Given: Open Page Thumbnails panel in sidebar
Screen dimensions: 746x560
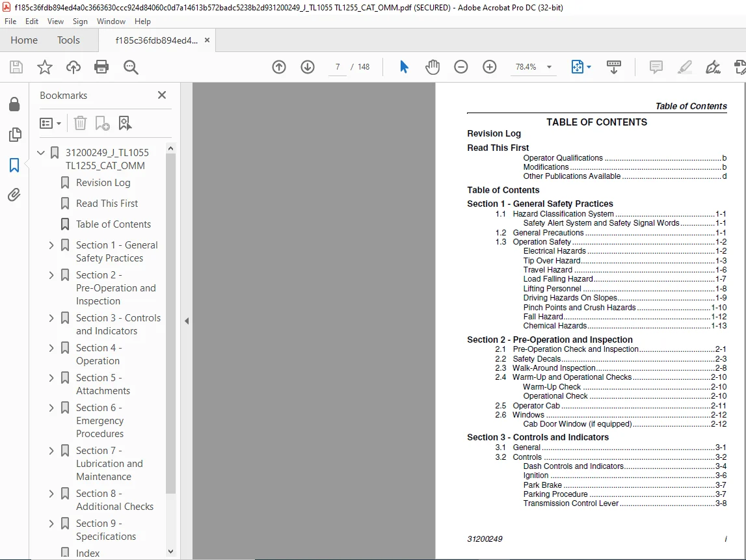Looking at the screenshot, I should 15,135.
